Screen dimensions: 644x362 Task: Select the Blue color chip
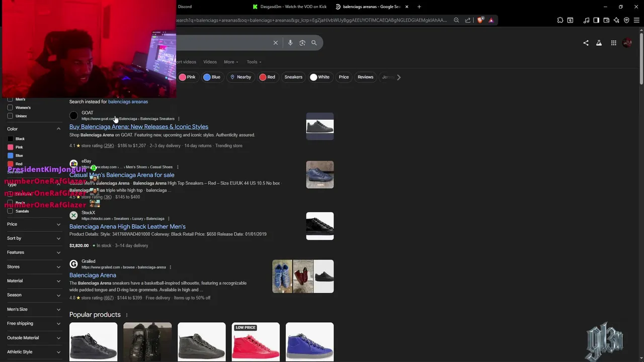(212, 77)
